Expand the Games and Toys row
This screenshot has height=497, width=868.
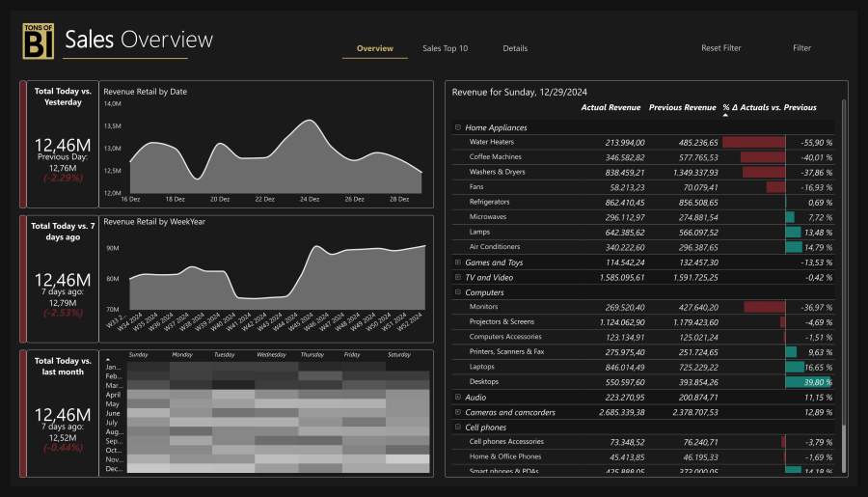458,262
